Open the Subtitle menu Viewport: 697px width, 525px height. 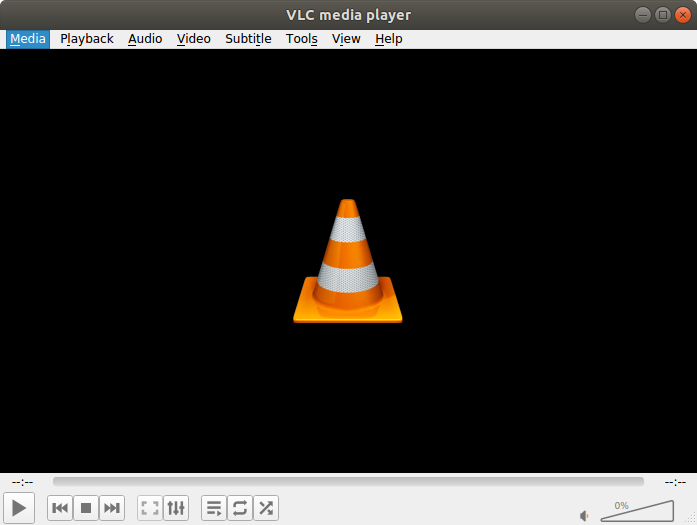click(x=248, y=39)
